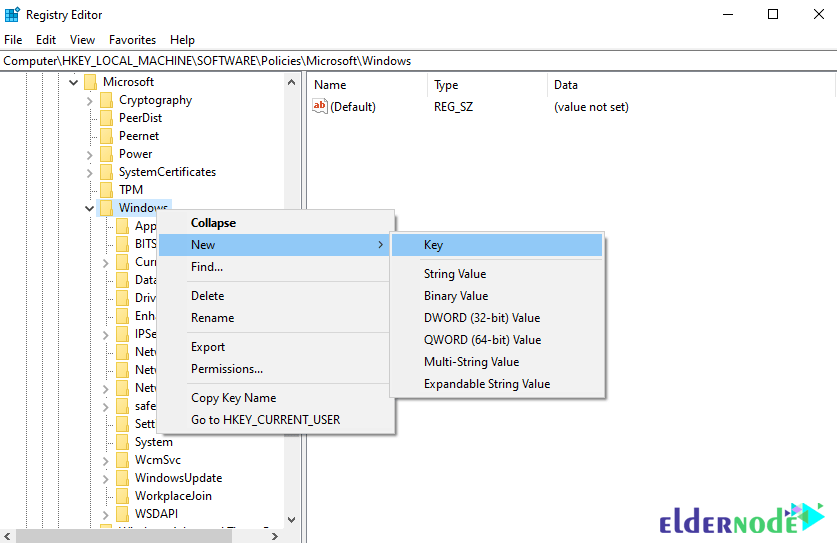Screen dimensions: 837x543
Task: Click the Registry Editor title bar icon
Action: point(12,14)
